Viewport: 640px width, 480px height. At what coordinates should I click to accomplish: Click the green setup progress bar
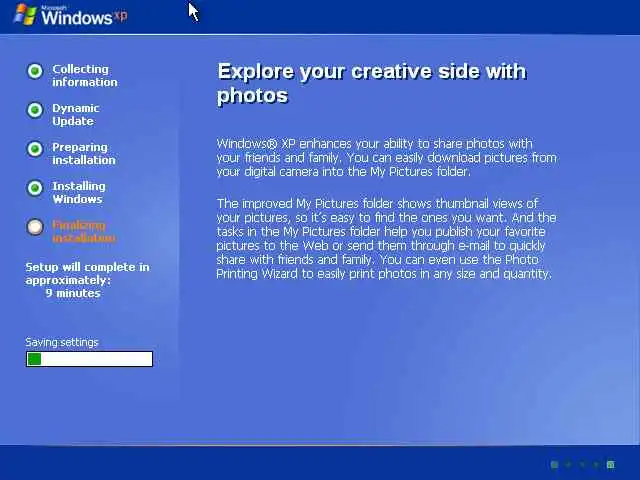coord(89,359)
